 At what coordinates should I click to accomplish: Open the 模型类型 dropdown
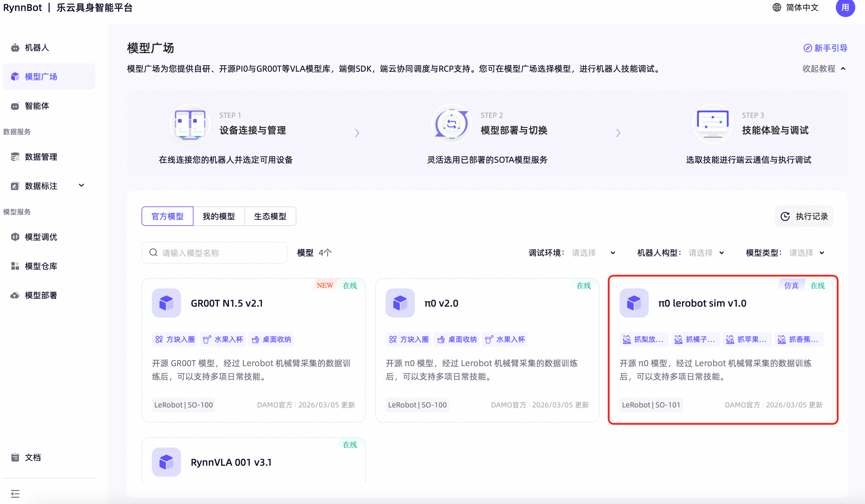pos(807,253)
